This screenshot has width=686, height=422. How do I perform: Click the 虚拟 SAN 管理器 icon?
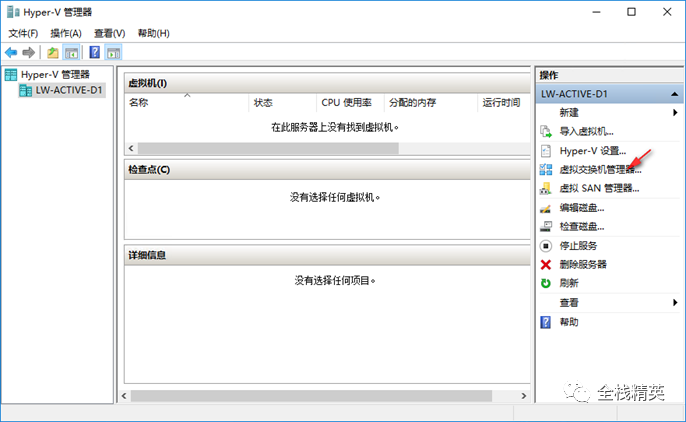(x=546, y=188)
